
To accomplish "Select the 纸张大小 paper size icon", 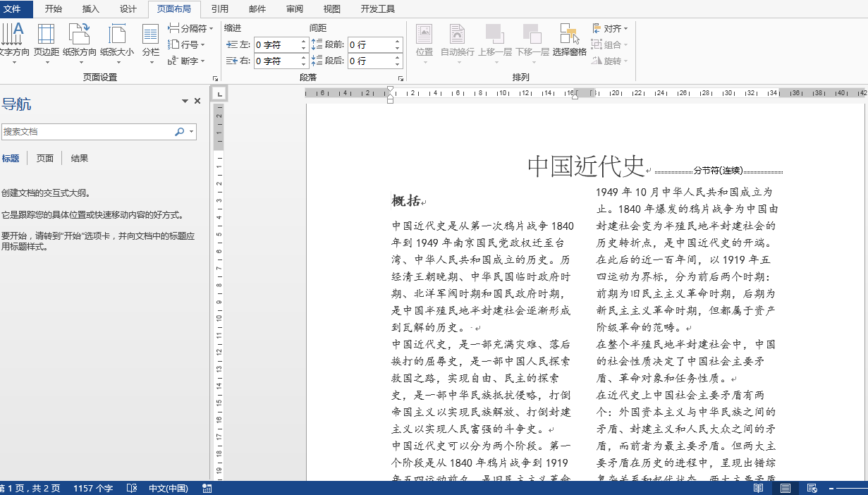I will [117, 42].
